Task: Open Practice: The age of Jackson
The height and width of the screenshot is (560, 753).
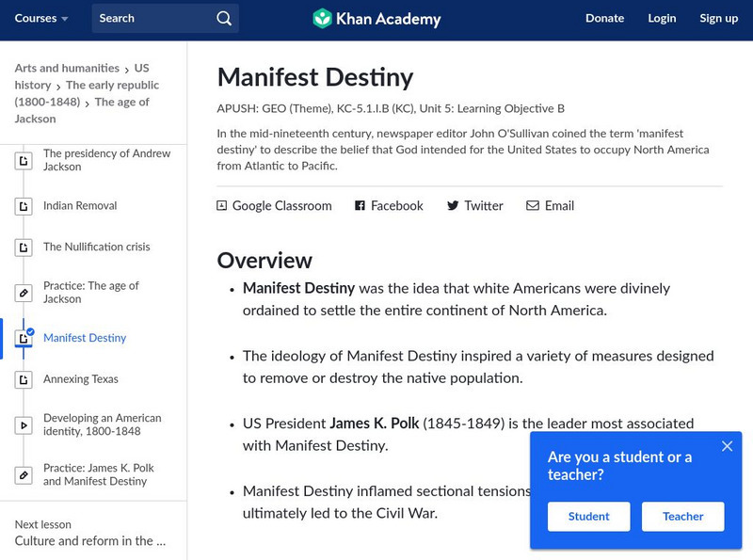Action: point(91,292)
